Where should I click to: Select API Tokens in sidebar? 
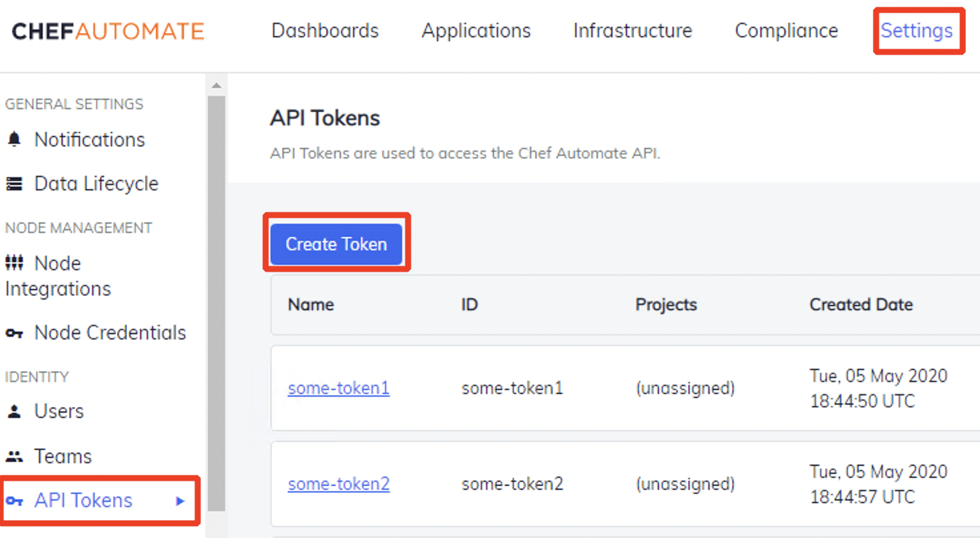pos(83,501)
